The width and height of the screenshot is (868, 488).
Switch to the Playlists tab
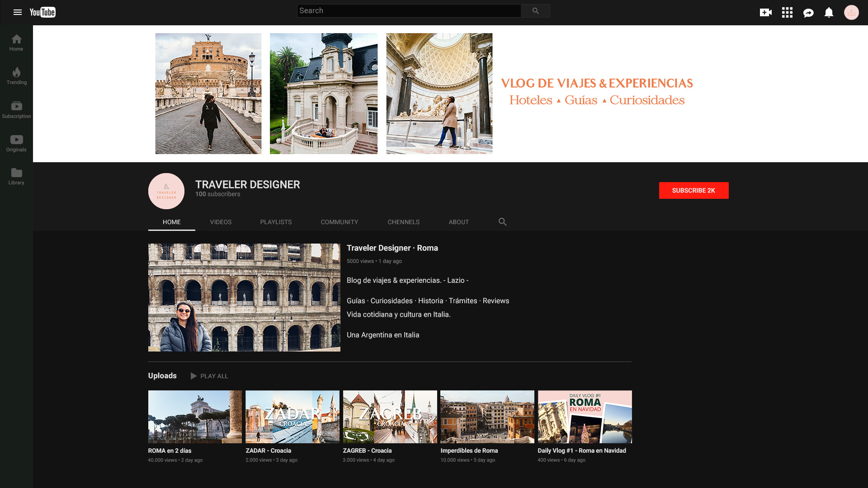(x=276, y=222)
